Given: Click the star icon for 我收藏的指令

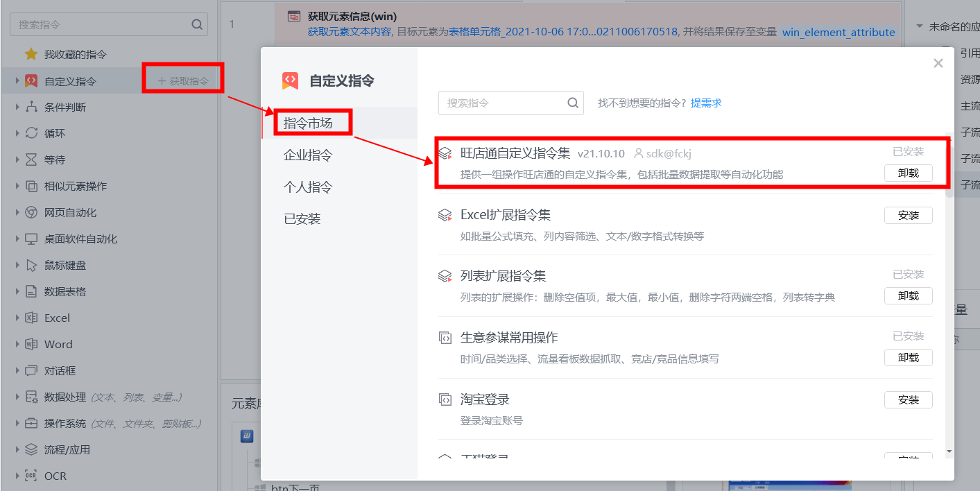Looking at the screenshot, I should [x=31, y=54].
